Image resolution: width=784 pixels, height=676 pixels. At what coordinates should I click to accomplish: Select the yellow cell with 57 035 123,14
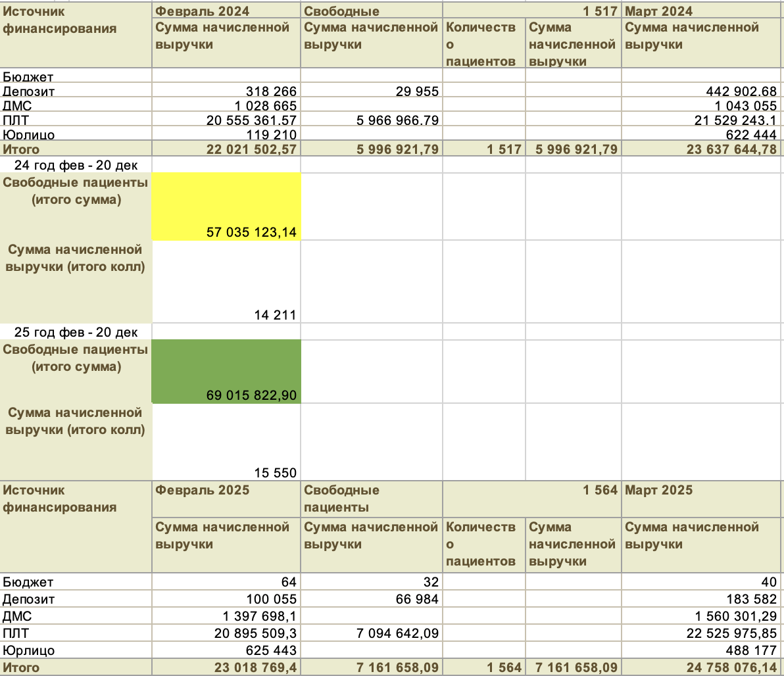click(x=226, y=206)
